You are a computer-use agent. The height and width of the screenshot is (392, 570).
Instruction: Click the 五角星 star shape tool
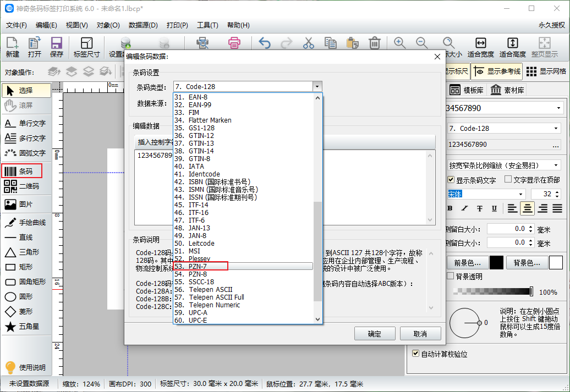pyautogui.click(x=26, y=327)
